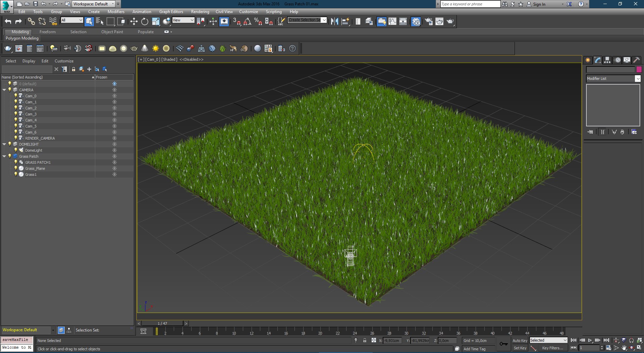The image size is (644, 353).
Task: Open the Utilities panel hammer icon
Action: point(636,60)
